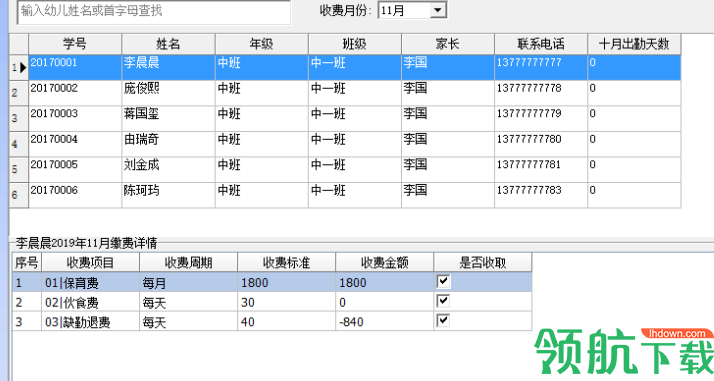
Task: Select student name 陈珂玙
Action: [168, 195]
